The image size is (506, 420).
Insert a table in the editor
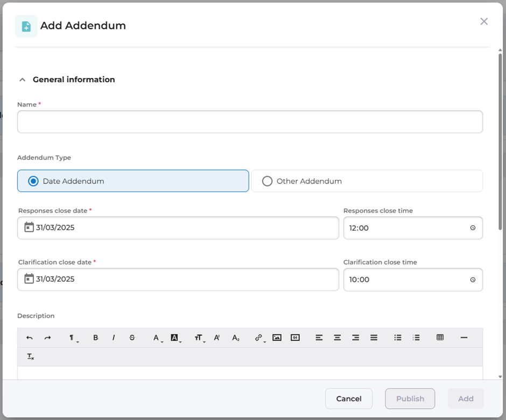click(440, 338)
